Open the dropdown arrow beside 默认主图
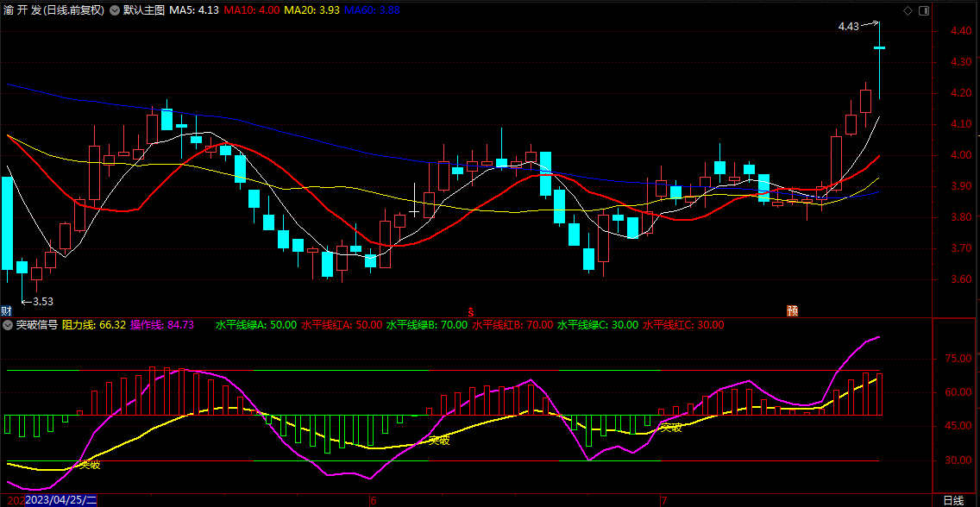This screenshot has height=507, width=980. tap(115, 10)
